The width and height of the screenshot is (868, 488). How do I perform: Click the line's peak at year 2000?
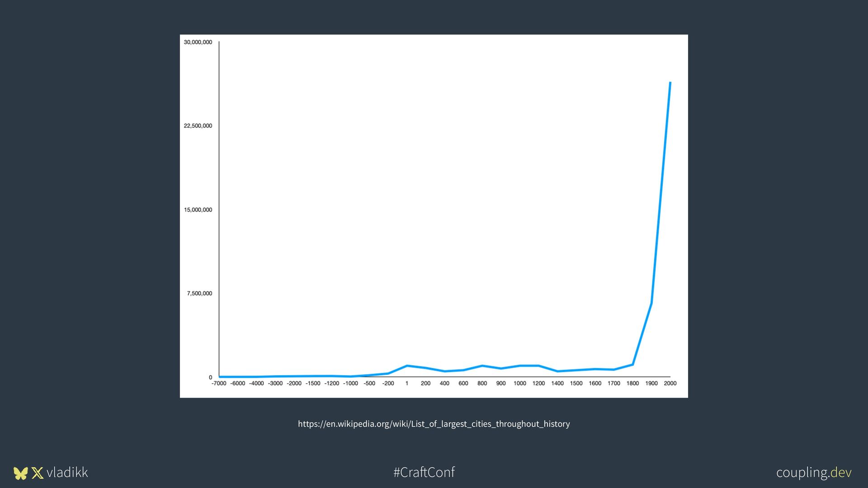pos(670,83)
